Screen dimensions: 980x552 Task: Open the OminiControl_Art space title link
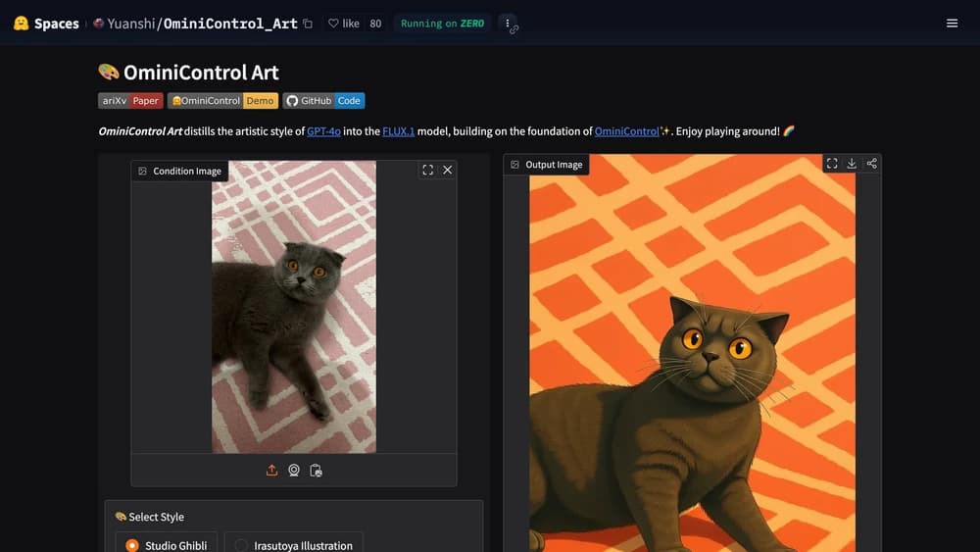[x=230, y=24]
